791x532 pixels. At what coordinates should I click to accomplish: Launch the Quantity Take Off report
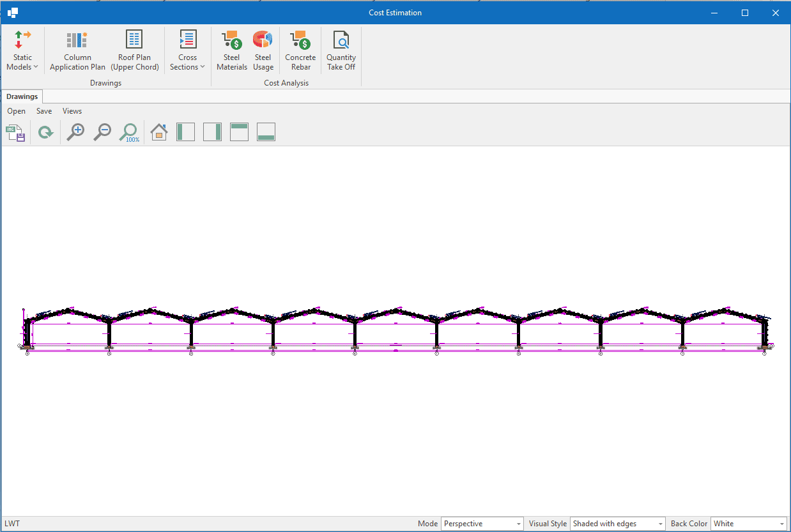click(x=341, y=50)
